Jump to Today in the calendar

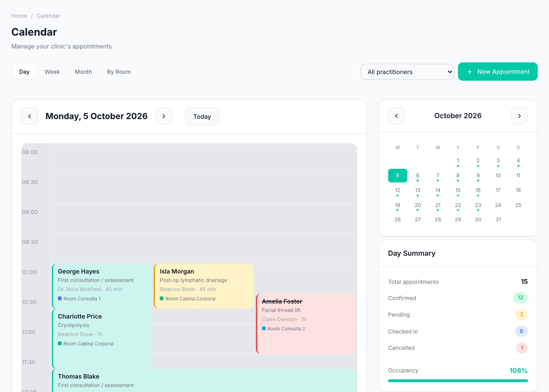point(202,117)
